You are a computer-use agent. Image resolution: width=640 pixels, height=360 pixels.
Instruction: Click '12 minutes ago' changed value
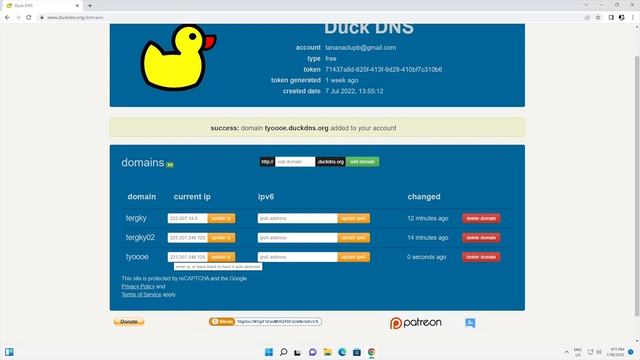(x=427, y=218)
